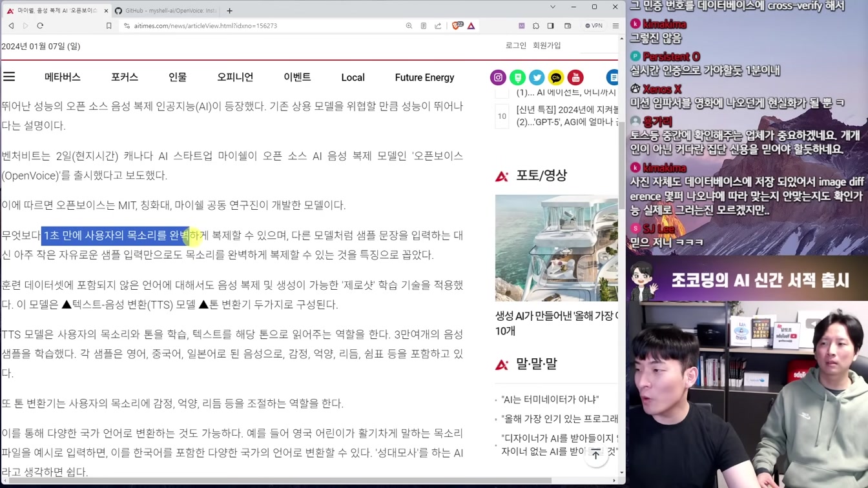Open the tab search chevron dropdown

point(553,7)
